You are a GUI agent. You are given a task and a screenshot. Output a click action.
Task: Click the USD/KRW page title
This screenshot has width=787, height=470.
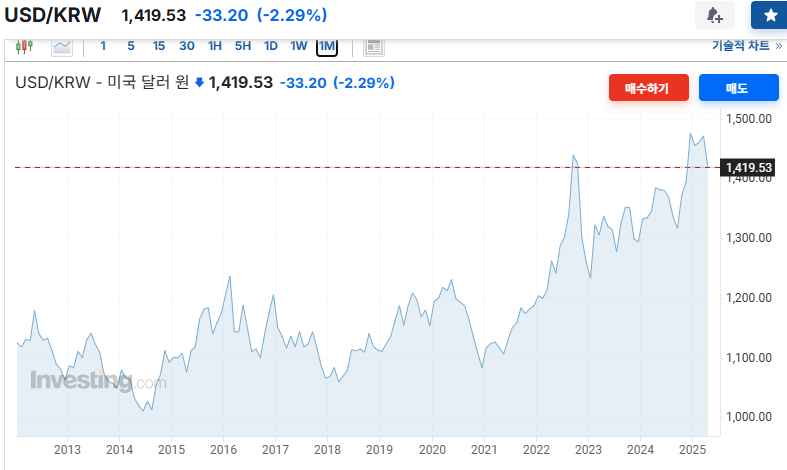53,15
